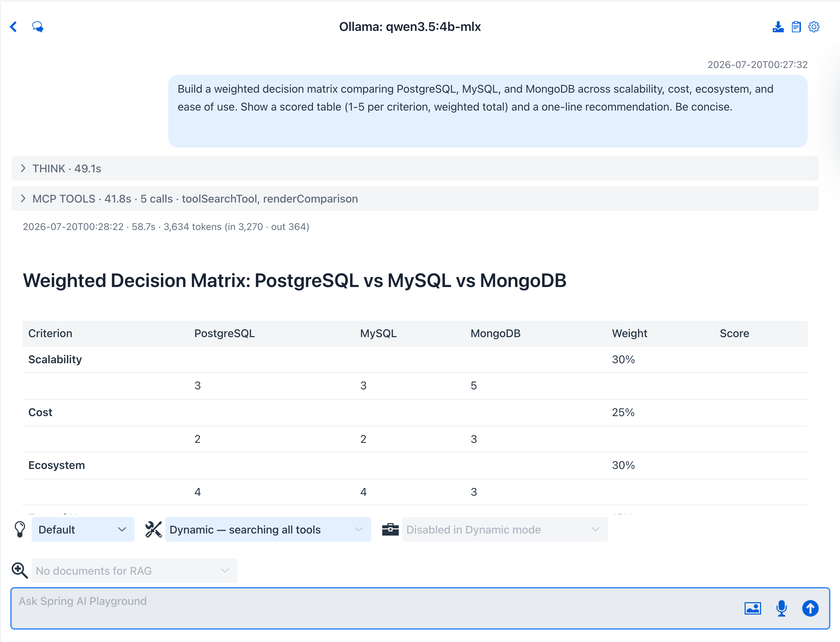840x642 pixels.
Task: Start voice input with microphone icon
Action: coord(782,608)
